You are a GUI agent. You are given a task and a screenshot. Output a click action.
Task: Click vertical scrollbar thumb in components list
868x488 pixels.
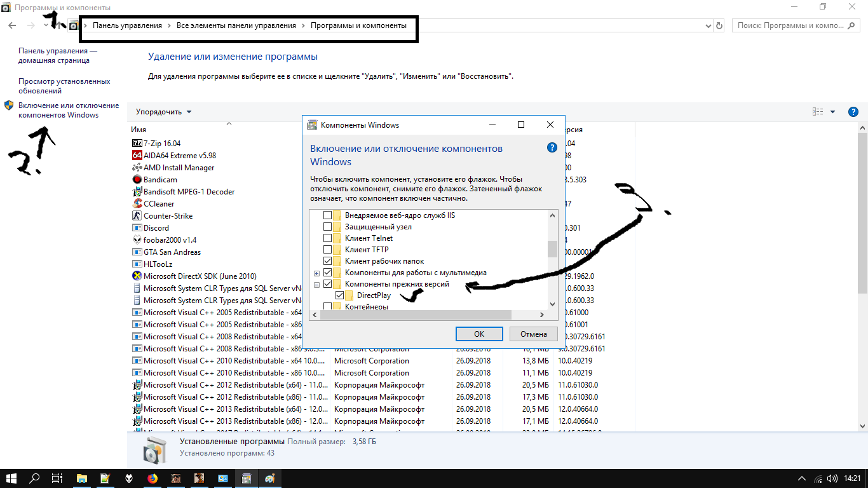point(552,249)
